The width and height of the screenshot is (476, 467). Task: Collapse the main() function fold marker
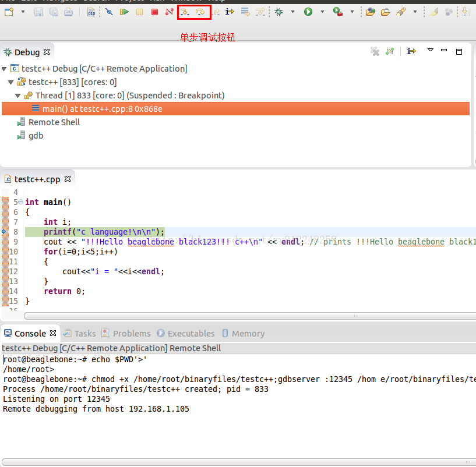click(x=20, y=202)
